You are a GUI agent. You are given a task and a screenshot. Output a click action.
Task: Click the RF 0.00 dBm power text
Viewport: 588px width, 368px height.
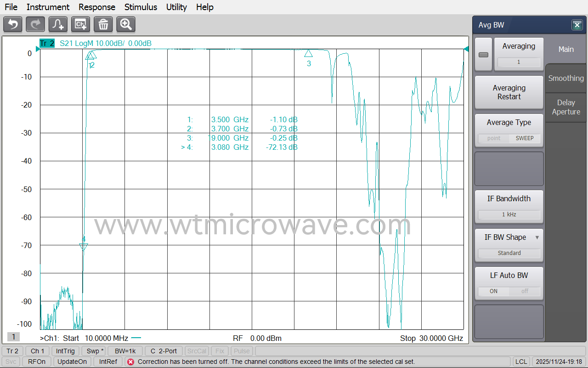tap(257, 338)
